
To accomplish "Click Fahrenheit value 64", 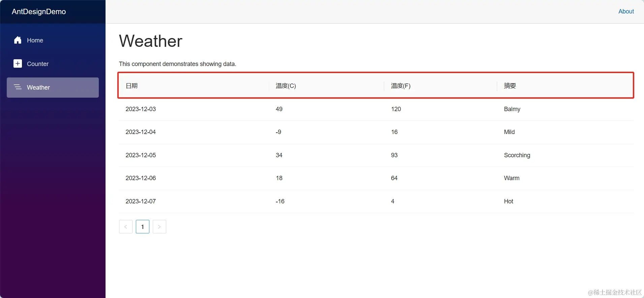I will pyautogui.click(x=394, y=178).
